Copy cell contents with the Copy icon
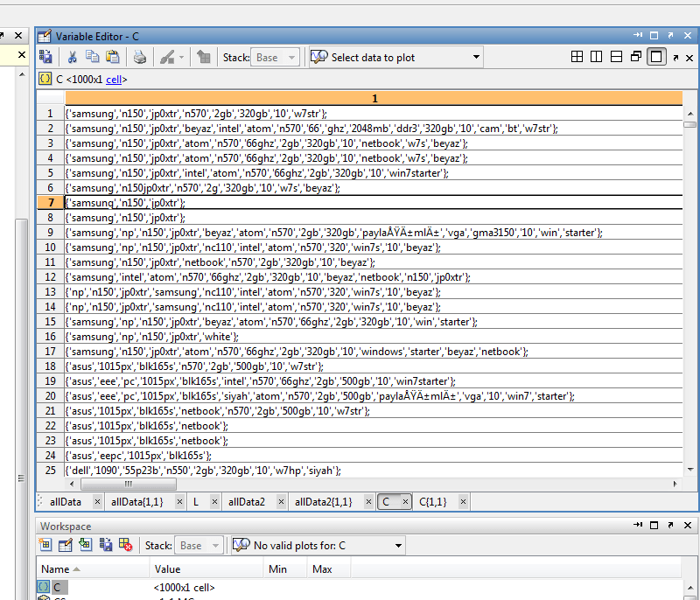Image resolution: width=700 pixels, height=600 pixels. tap(92, 56)
